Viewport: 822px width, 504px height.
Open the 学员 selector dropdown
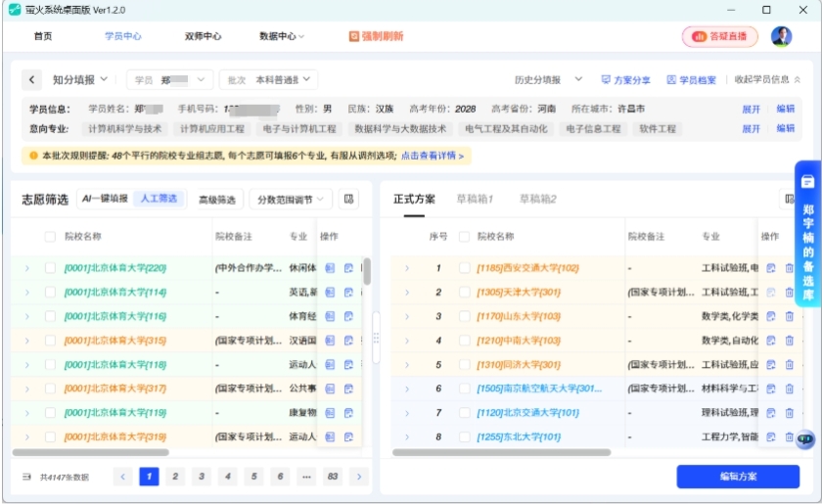[169, 79]
